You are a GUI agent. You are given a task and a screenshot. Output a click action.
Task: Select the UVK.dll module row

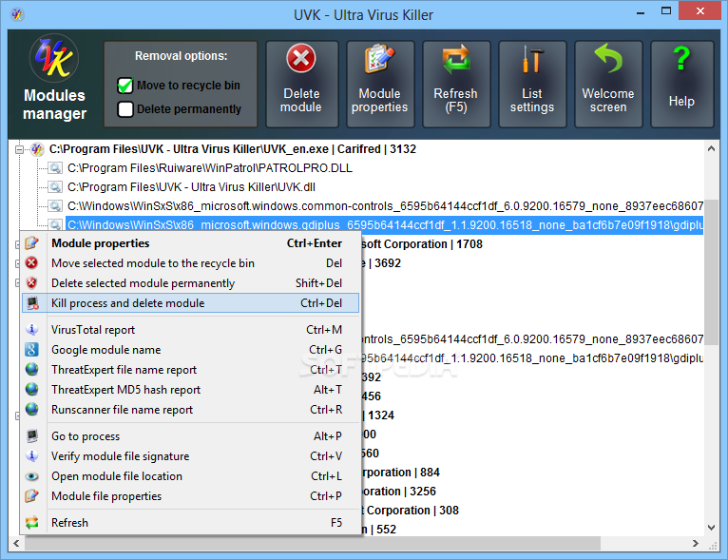191,187
